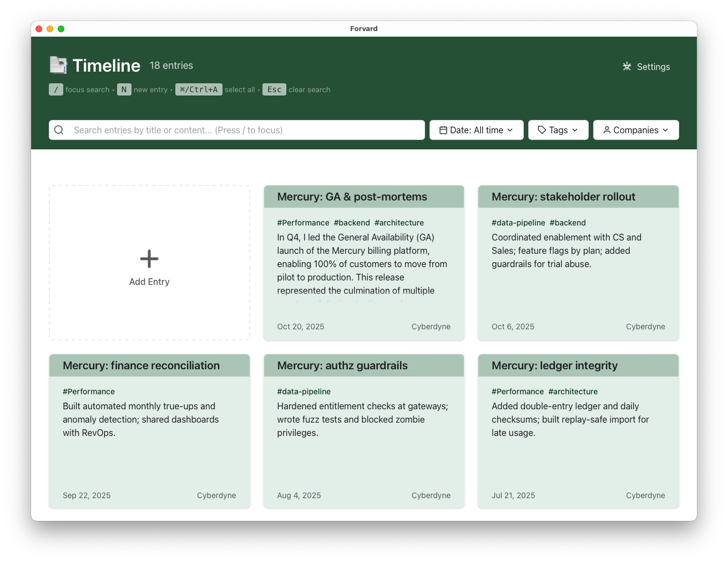Click the Forvard title in the window bar
Image resolution: width=728 pixels, height=562 pixels.
(x=364, y=28)
